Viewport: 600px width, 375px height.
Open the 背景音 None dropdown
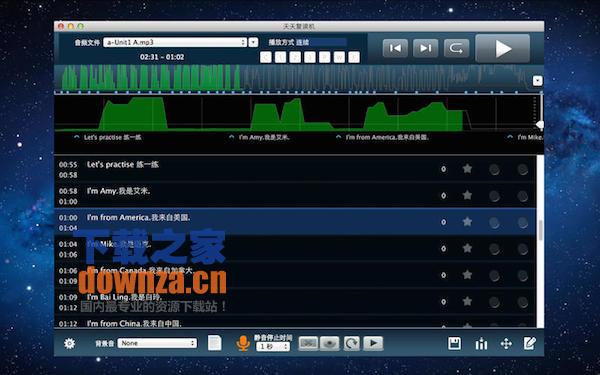point(157,343)
